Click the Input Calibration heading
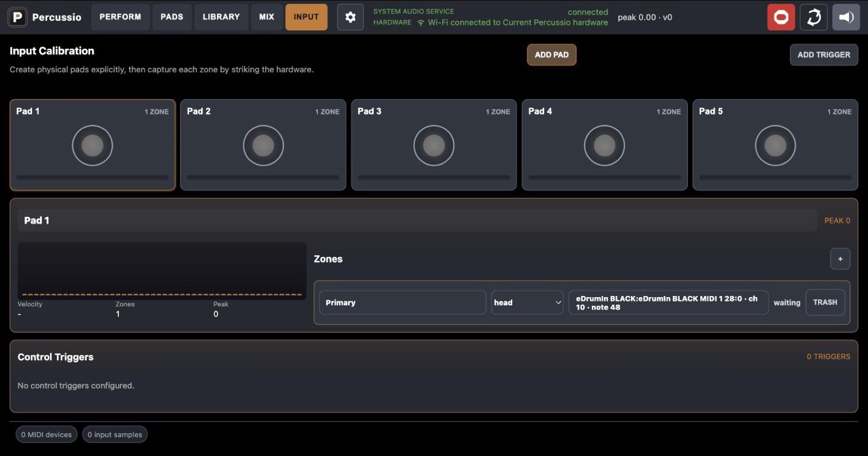868x456 pixels. tap(52, 51)
